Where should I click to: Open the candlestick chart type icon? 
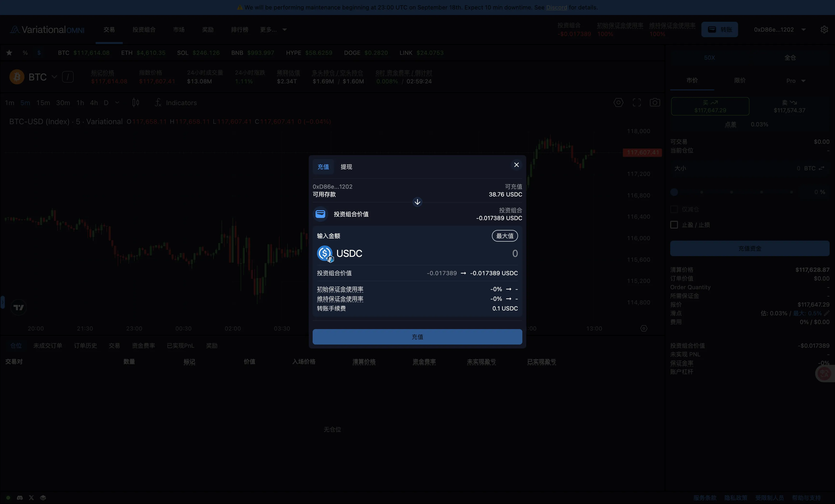[x=136, y=103]
